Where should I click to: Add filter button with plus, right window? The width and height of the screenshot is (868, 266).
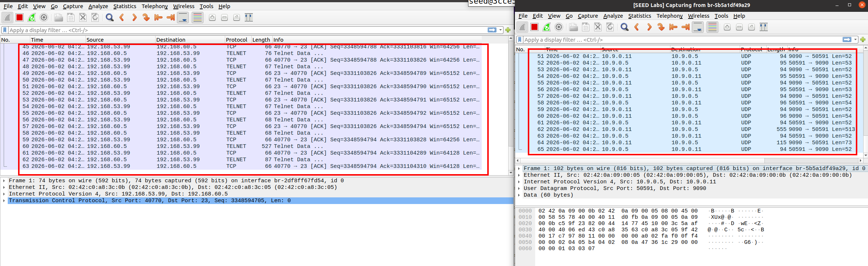coord(863,39)
